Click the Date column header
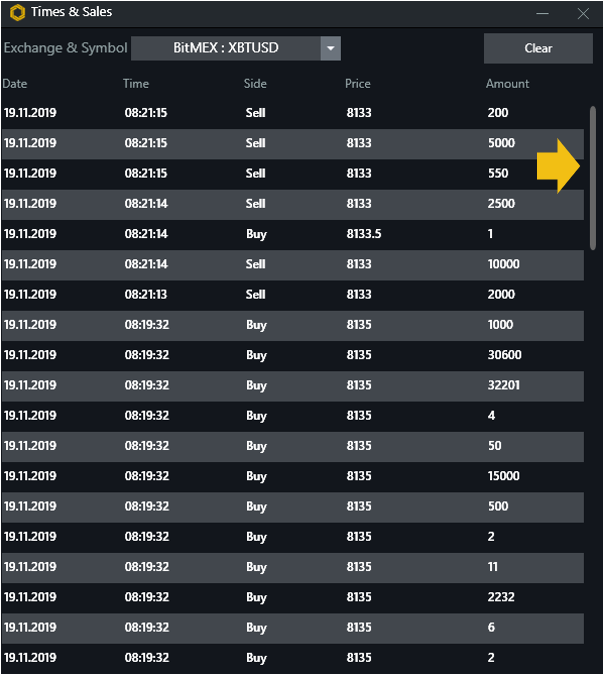 [x=15, y=83]
